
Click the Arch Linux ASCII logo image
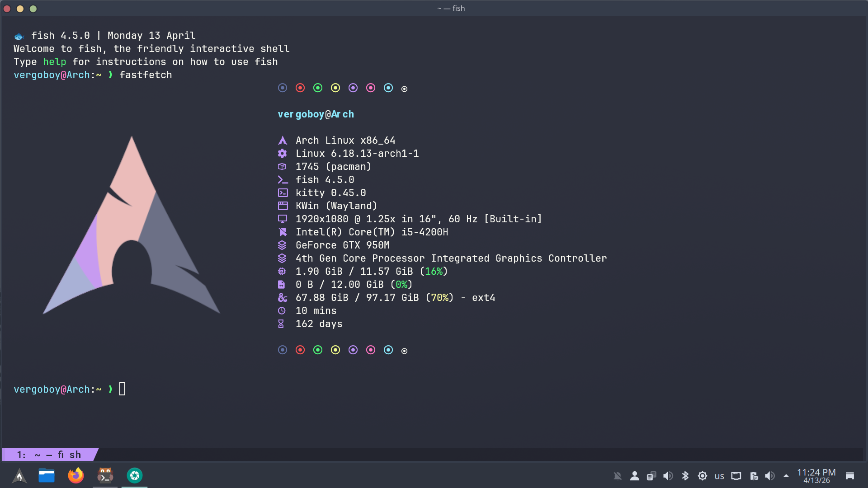coord(132,225)
